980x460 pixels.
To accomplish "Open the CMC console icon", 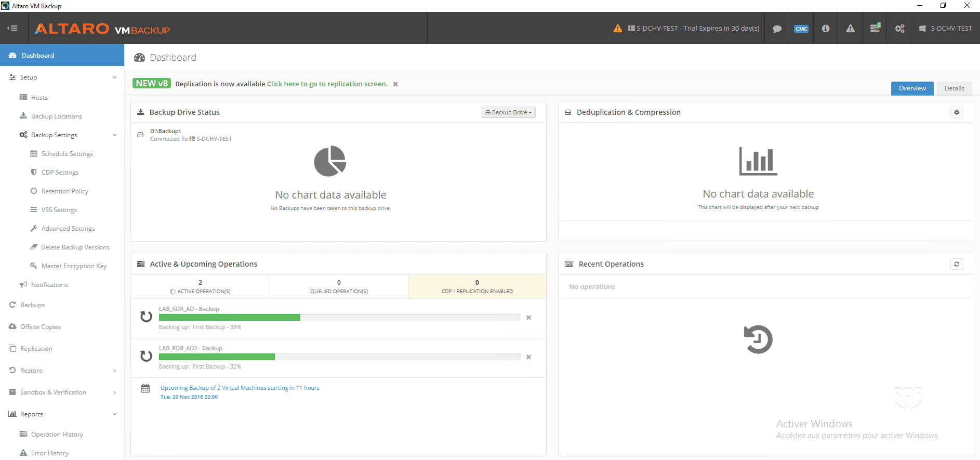I will 801,29.
